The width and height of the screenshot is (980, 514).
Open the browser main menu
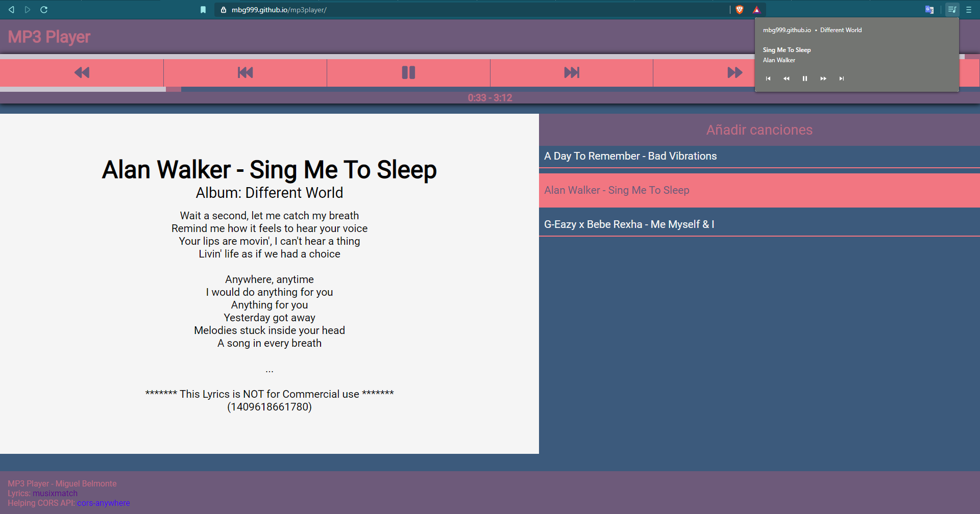(x=969, y=10)
